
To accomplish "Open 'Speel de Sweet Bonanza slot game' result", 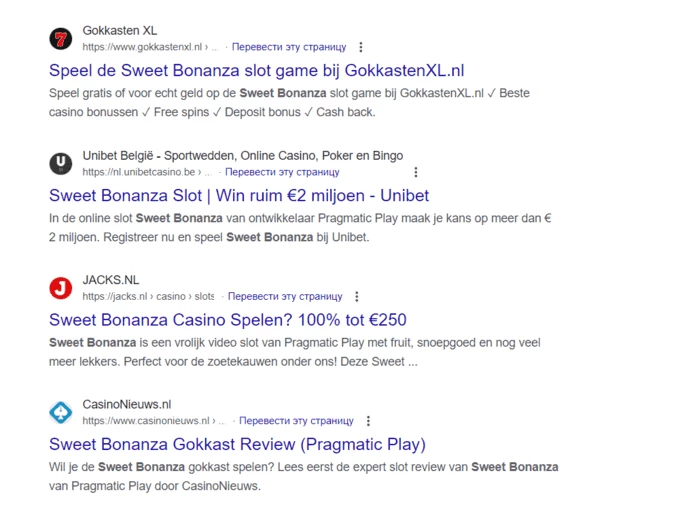I will (x=257, y=70).
